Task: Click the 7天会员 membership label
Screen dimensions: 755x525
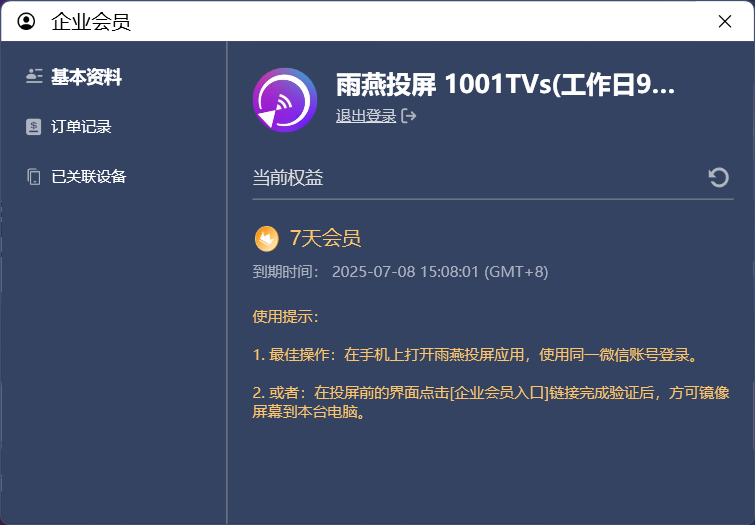Action: coord(325,238)
